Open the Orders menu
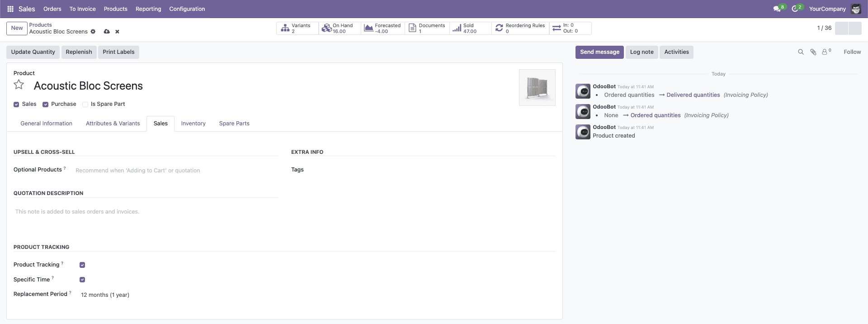Screen dimensions: 868x324 (x=52, y=9)
